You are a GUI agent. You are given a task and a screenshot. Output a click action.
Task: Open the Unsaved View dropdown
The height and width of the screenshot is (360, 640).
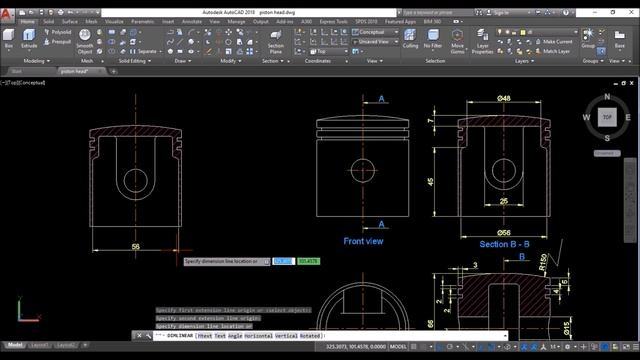point(375,42)
